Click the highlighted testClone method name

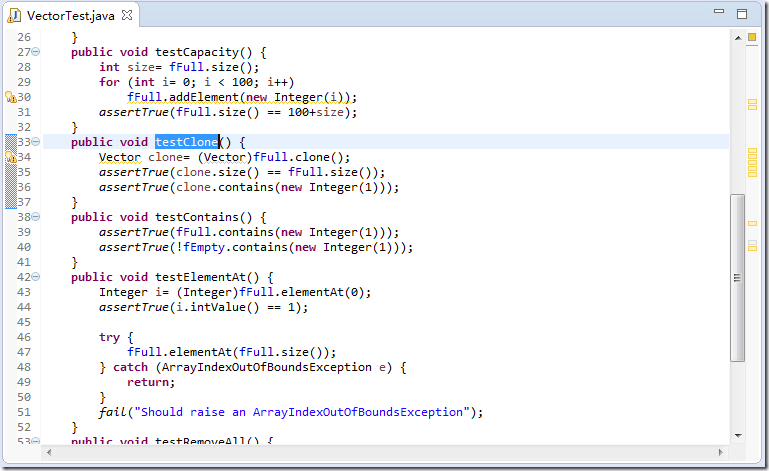[186, 142]
